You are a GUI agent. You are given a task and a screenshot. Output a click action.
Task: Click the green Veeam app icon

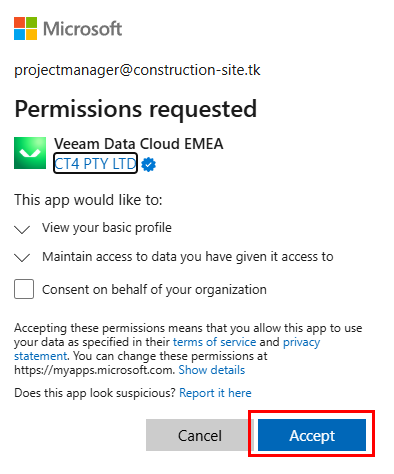[x=30, y=153]
